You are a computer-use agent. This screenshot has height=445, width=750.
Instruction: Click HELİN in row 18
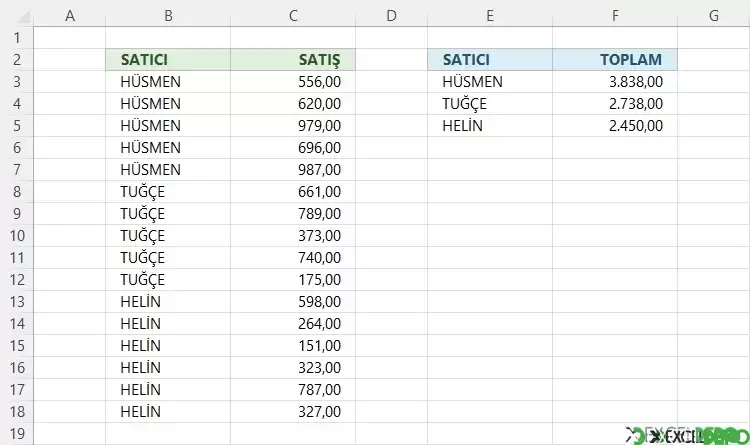click(168, 412)
